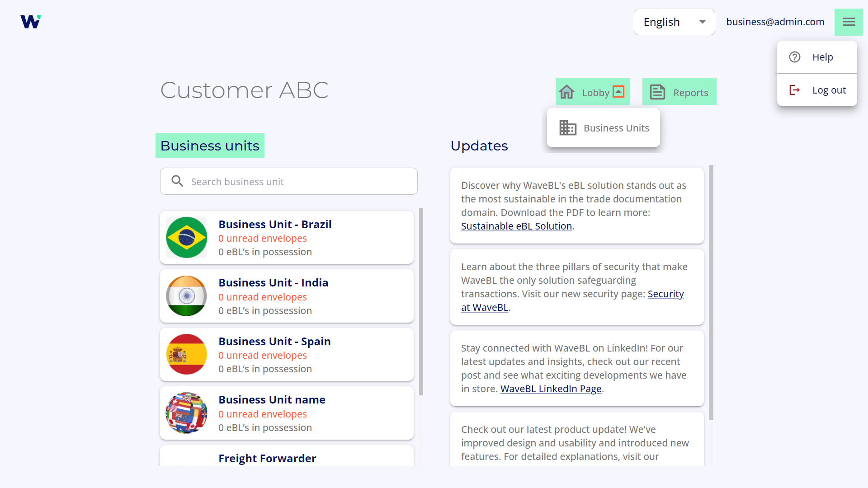
Task: Open the English language dropdown
Action: (x=674, y=22)
